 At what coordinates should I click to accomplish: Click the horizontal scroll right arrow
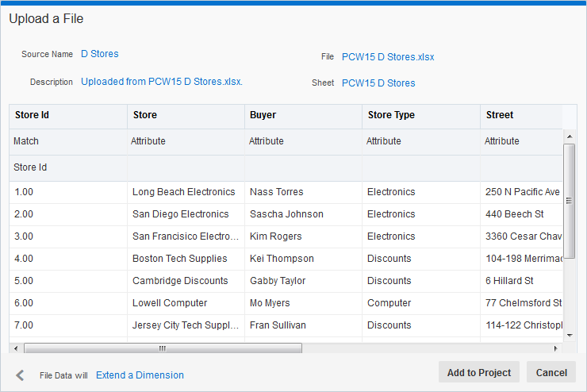555,348
